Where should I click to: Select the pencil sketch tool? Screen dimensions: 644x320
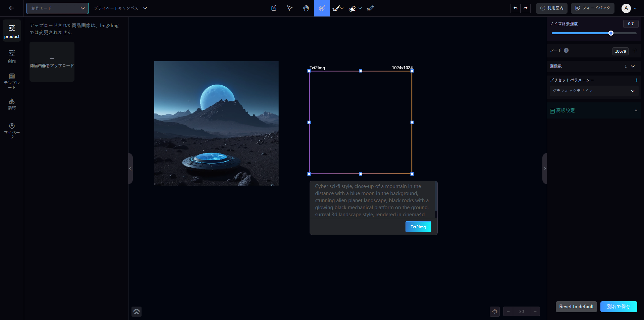tap(370, 8)
